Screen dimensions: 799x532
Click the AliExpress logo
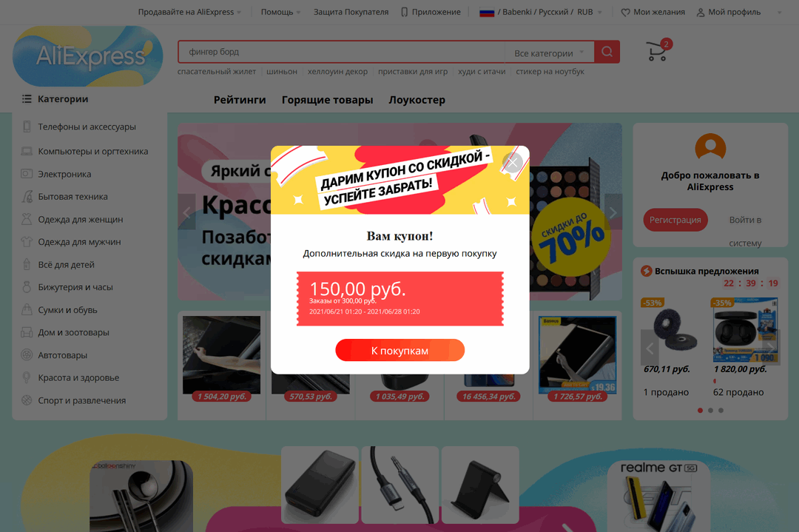point(87,56)
